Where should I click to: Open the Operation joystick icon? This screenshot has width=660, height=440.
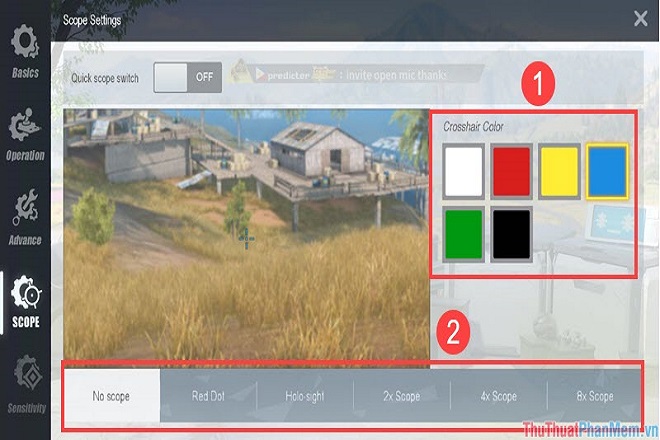[x=25, y=125]
